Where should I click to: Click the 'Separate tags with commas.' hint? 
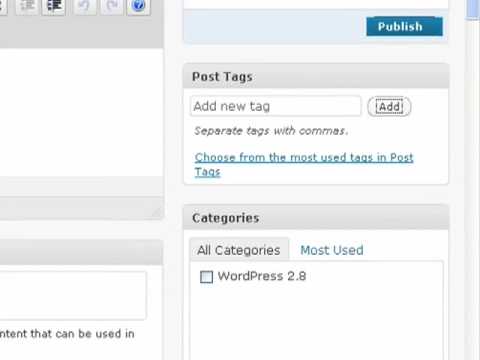(x=271, y=131)
